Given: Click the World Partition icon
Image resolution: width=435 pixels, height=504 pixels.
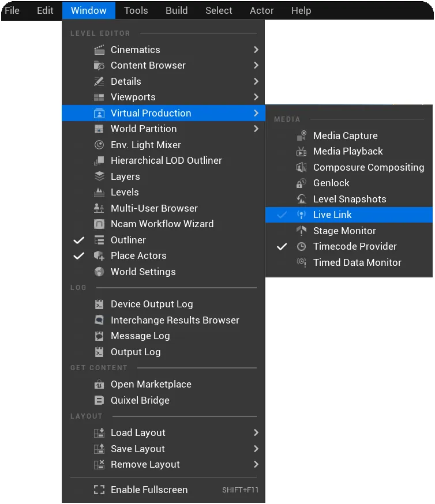Looking at the screenshot, I should (x=99, y=129).
